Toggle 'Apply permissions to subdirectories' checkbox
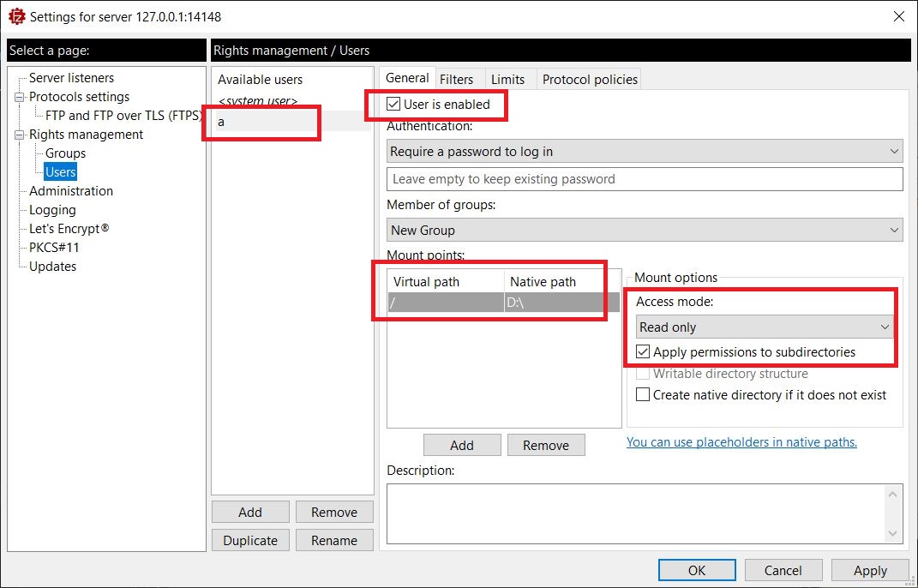Image resolution: width=918 pixels, height=588 pixels. click(x=644, y=352)
